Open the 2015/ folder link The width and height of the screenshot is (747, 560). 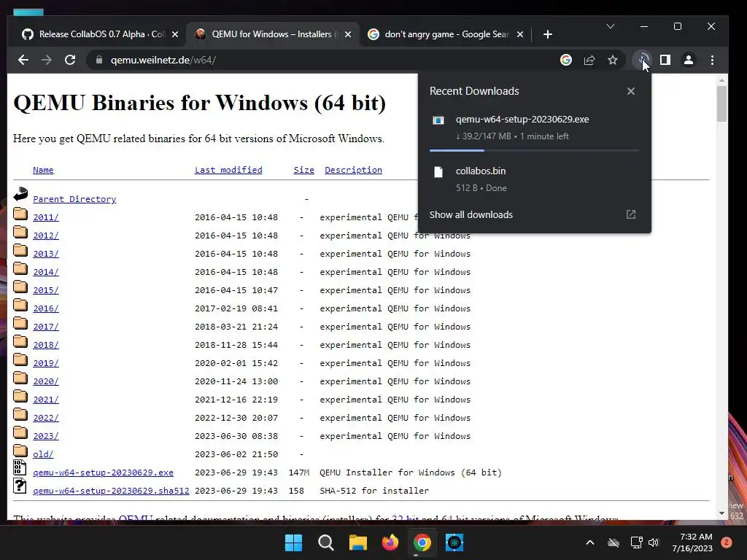click(46, 290)
